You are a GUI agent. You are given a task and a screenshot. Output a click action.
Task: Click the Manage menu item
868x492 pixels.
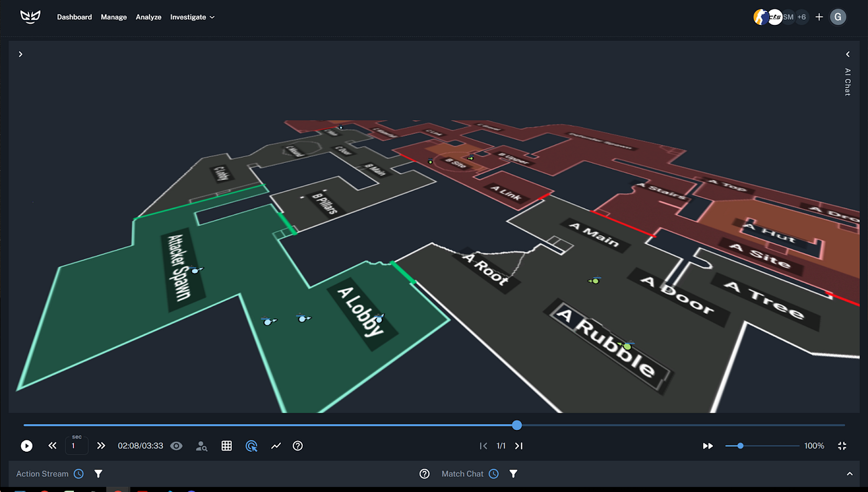[113, 17]
